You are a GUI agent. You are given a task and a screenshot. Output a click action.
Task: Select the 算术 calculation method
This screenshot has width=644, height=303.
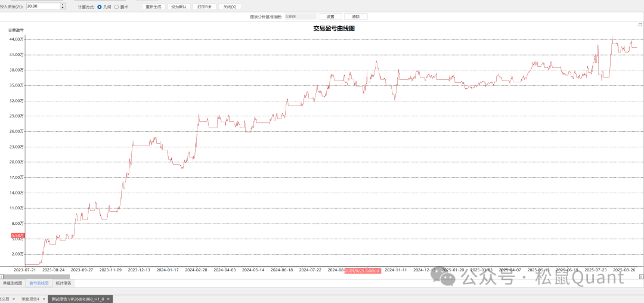[x=116, y=7]
